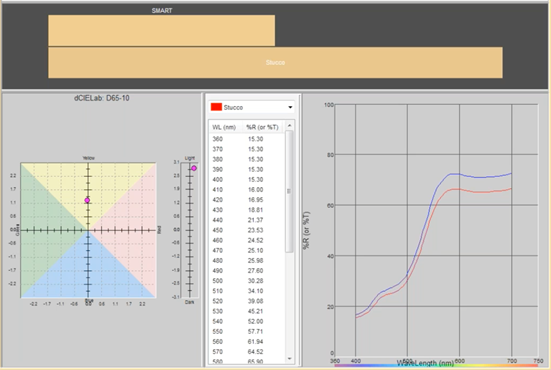Select the 490 nm wavelength row
The image size is (551, 370).
247,271
